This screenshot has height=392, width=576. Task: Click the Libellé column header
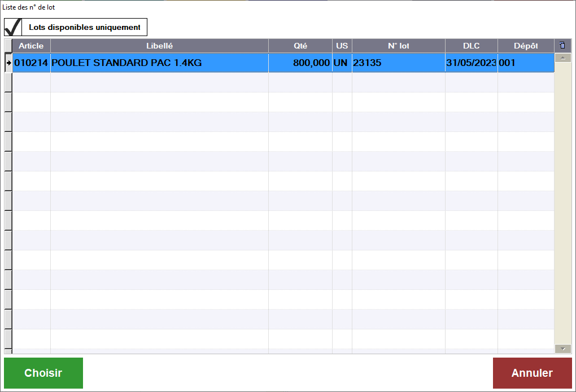pyautogui.click(x=159, y=46)
